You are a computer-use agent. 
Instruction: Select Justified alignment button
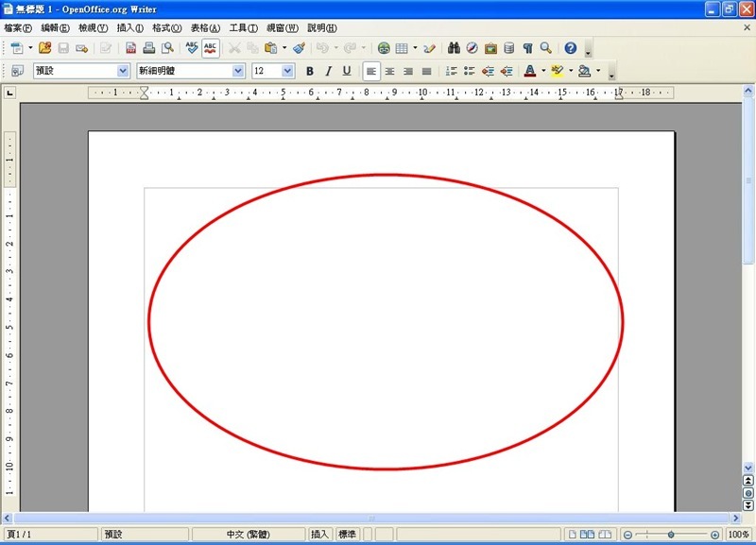(426, 71)
